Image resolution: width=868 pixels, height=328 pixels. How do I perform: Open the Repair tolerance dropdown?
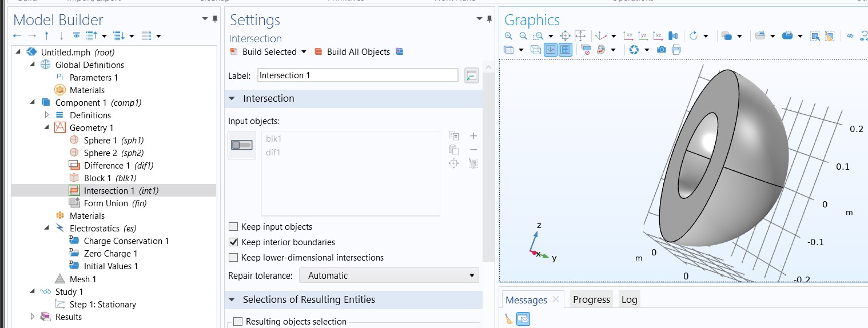[x=389, y=275]
